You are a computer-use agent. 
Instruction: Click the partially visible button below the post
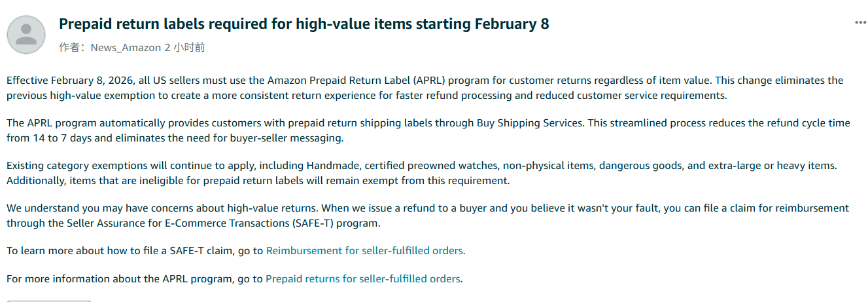(x=49, y=300)
